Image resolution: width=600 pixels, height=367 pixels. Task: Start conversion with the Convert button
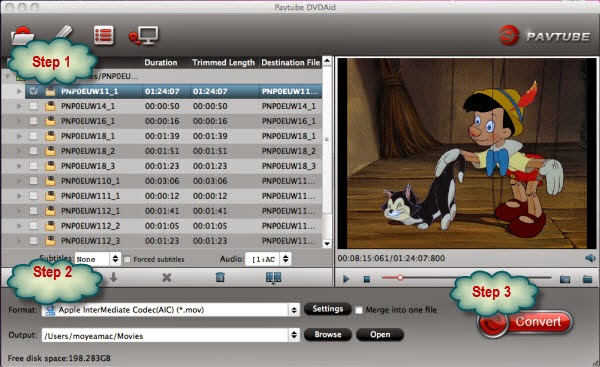click(525, 322)
